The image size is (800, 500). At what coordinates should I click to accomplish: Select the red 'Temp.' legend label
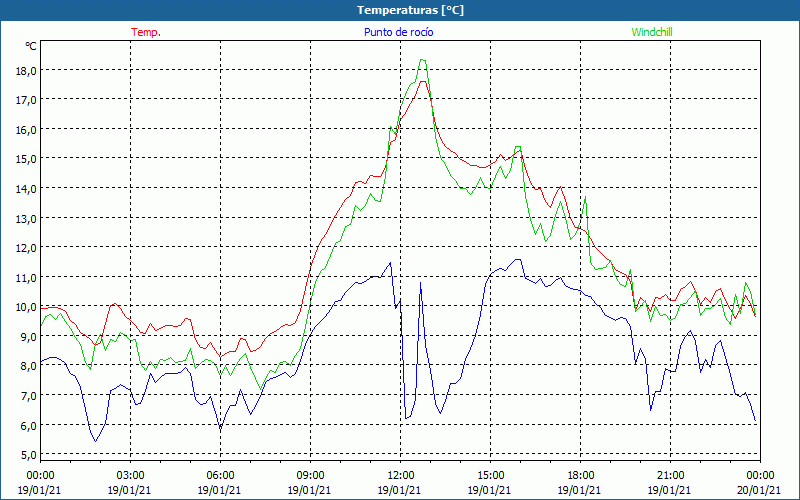146,32
